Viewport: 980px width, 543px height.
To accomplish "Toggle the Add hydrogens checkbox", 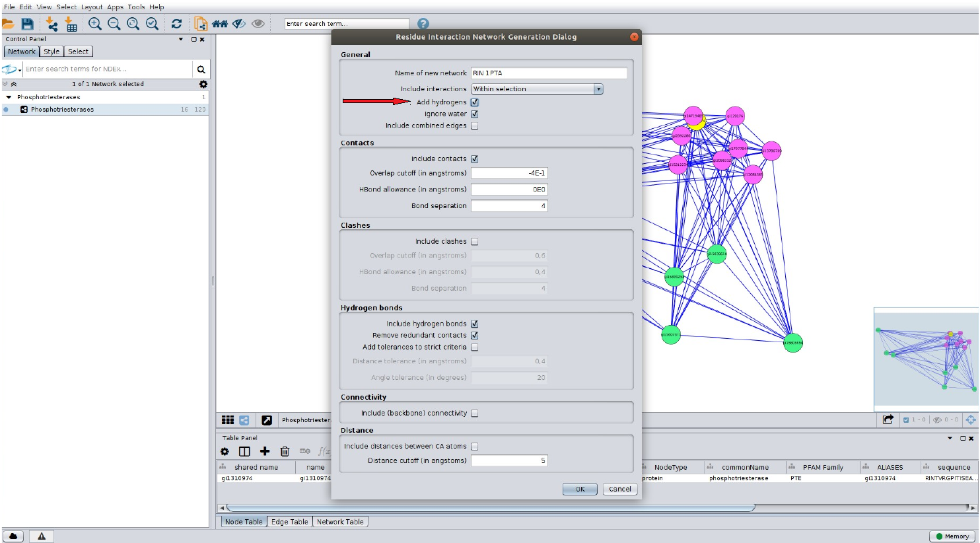I will tap(475, 102).
